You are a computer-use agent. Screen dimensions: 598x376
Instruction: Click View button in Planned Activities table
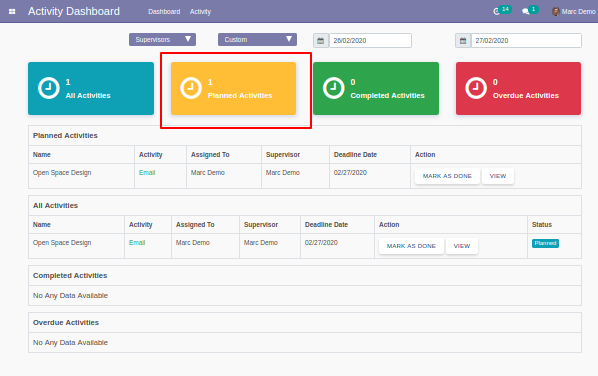[x=498, y=176]
